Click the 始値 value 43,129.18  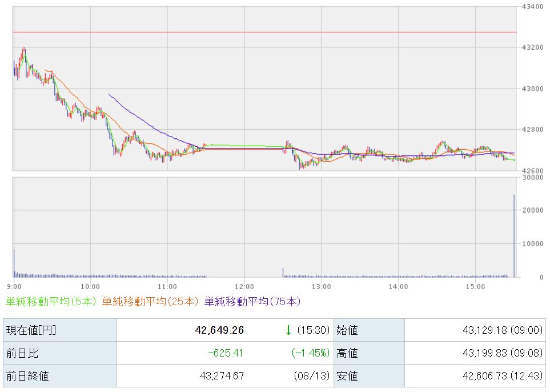point(485,330)
